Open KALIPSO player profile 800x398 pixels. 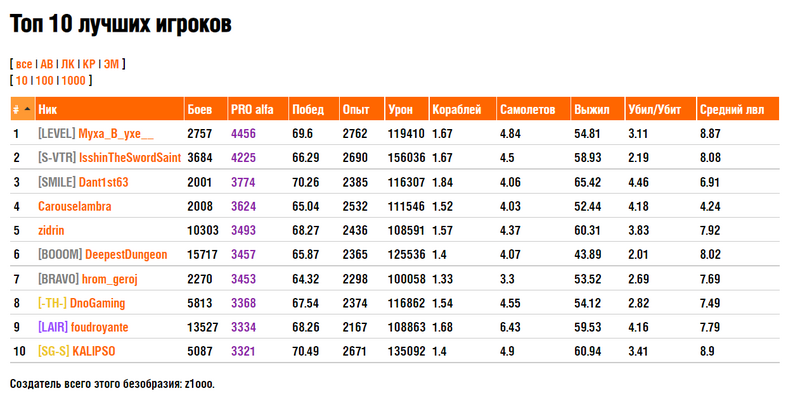[x=94, y=352]
